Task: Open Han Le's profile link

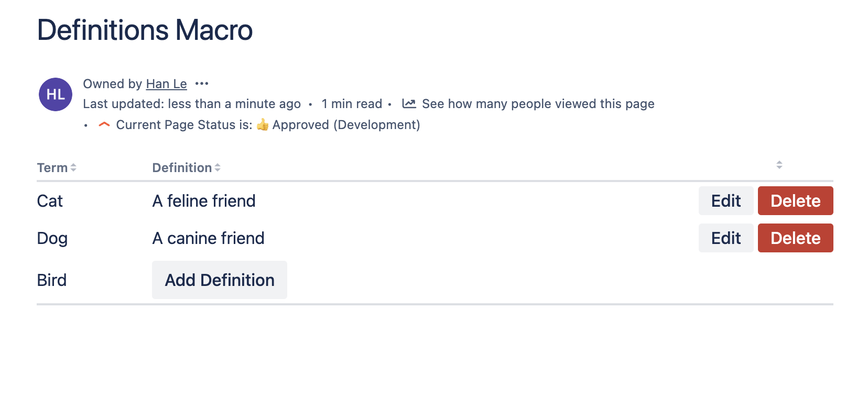Action: tap(166, 84)
